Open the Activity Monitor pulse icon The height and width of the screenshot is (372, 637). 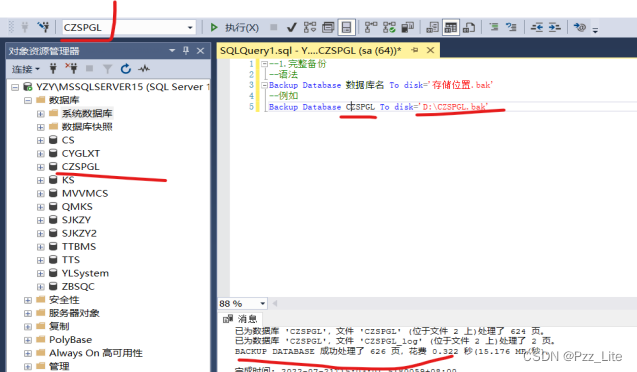(143, 69)
